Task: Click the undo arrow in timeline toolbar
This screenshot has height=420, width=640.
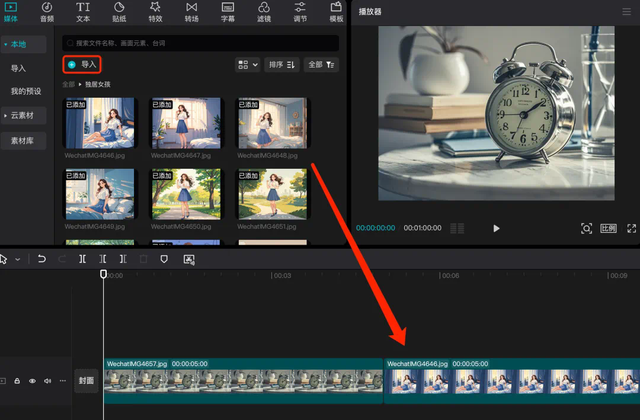Action: coord(42,259)
